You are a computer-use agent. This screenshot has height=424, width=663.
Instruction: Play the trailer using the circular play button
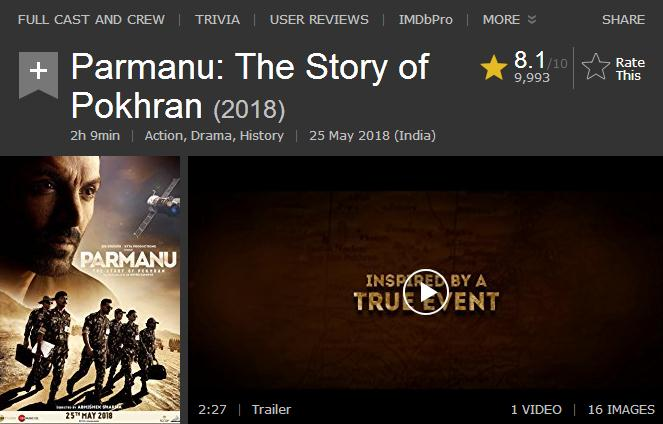(425, 292)
